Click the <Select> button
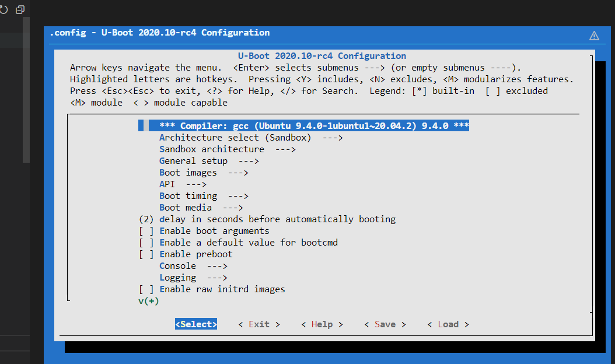The width and height of the screenshot is (615, 364). pos(196,324)
